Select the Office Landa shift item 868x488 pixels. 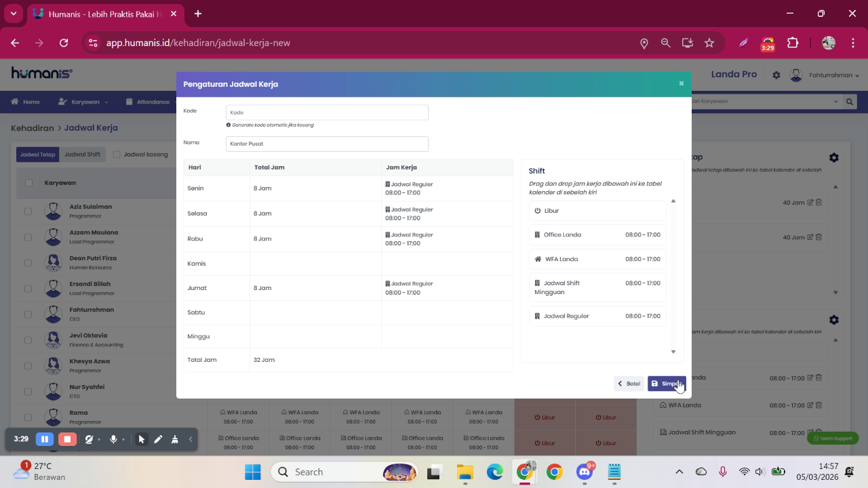[x=597, y=235]
